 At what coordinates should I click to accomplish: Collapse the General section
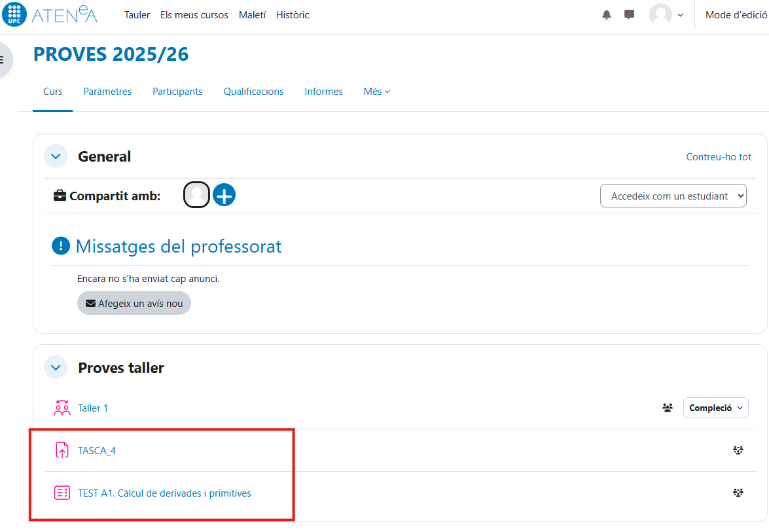[56, 156]
